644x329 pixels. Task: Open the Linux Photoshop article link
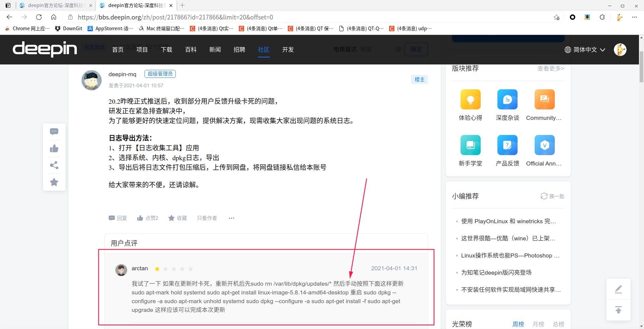coord(510,255)
